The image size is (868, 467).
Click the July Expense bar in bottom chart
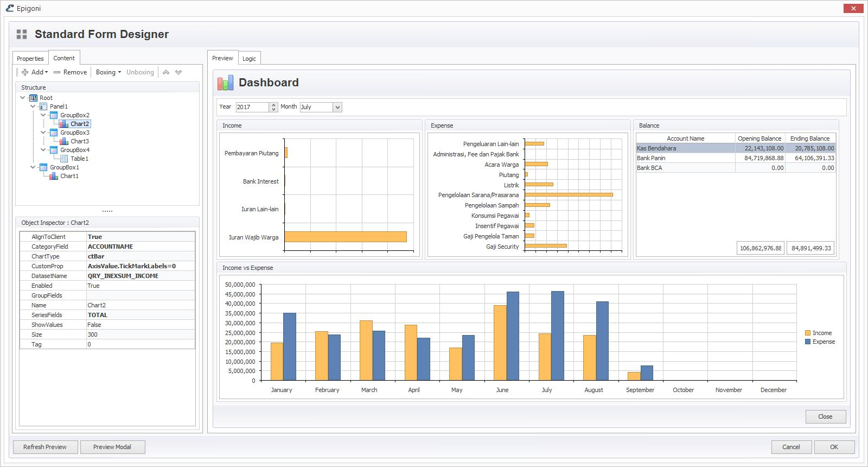pos(558,336)
